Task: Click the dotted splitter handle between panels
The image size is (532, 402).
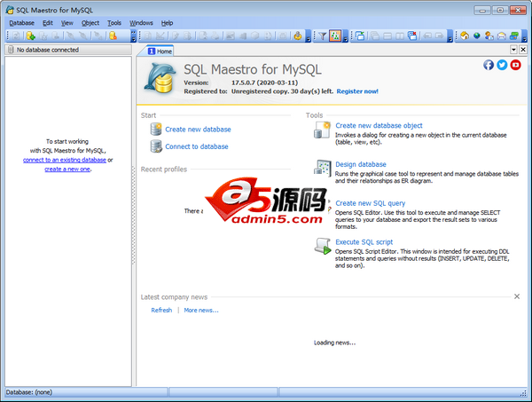Action: (134, 216)
